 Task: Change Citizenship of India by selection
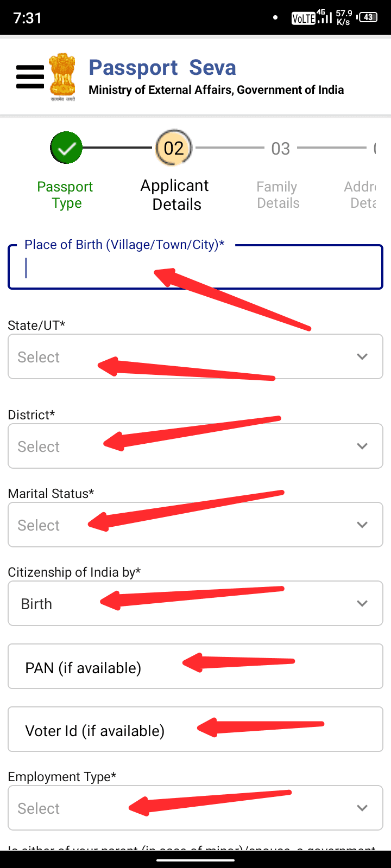(x=195, y=603)
